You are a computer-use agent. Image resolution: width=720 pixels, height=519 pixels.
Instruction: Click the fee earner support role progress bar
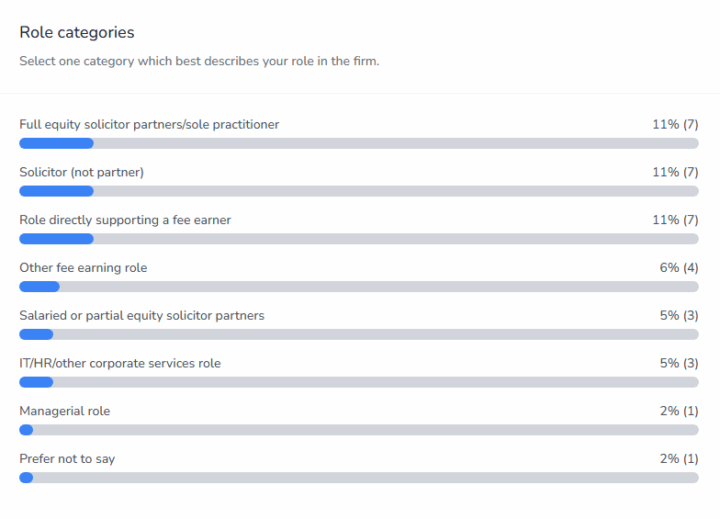[359, 239]
